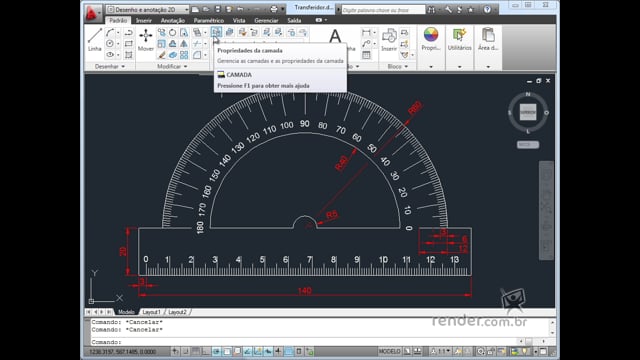Select the Mover tool
The width and height of the screenshot is (640, 360).
[x=146, y=40]
